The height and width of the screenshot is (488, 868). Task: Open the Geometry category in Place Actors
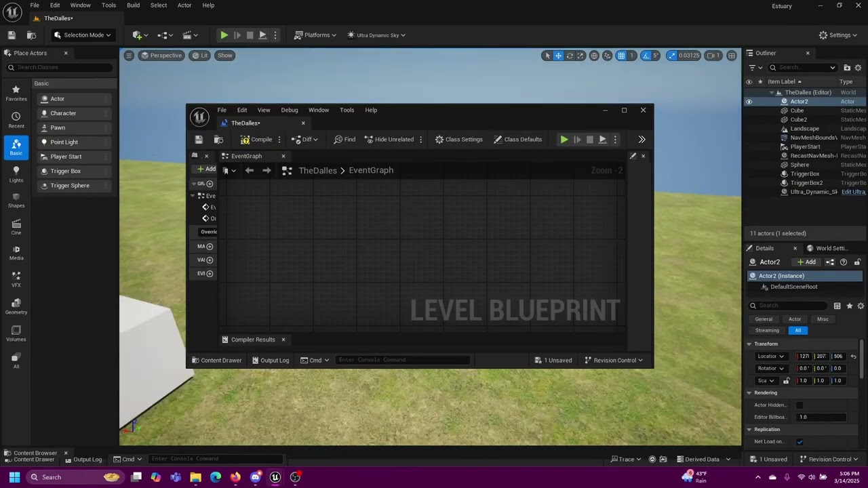pyautogui.click(x=16, y=306)
